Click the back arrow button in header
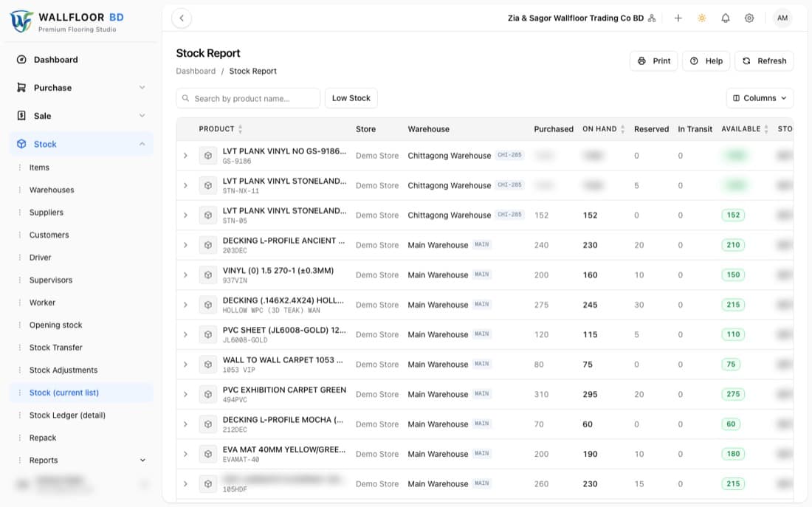 pyautogui.click(x=182, y=18)
